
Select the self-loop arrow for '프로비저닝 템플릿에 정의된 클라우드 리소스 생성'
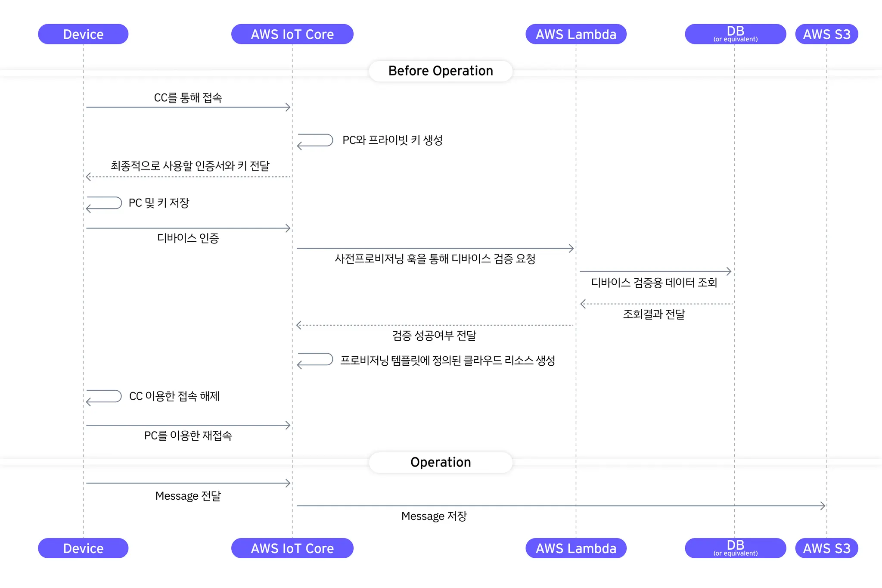315,360
